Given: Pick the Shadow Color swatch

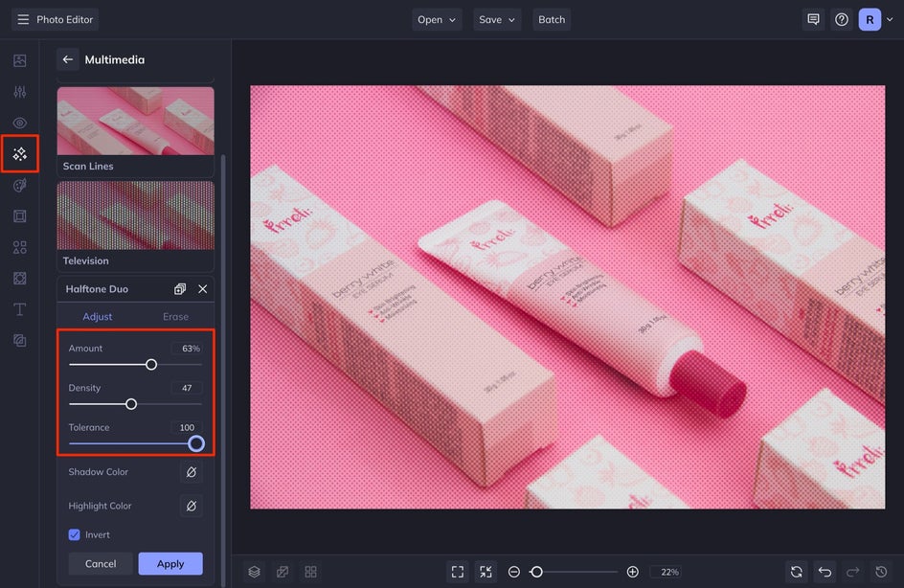Looking at the screenshot, I should 191,471.
